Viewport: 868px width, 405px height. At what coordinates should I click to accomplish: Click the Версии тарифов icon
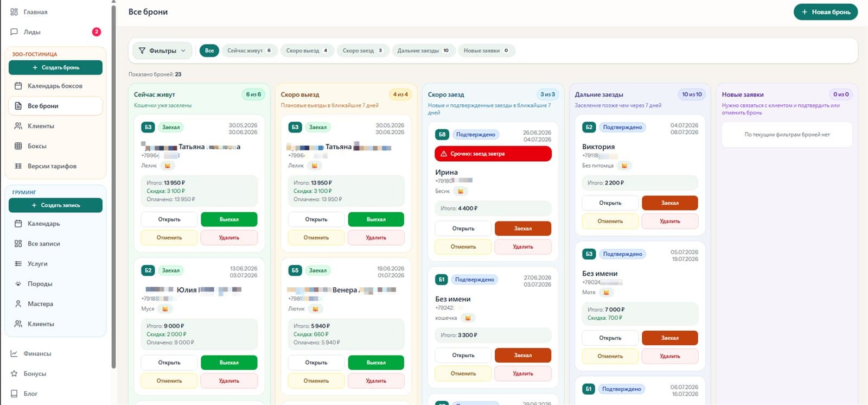tap(18, 166)
